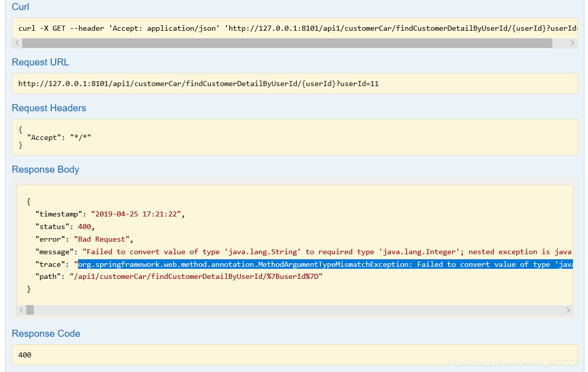Click the "Bad Request" error value
Viewport: 588px width, 372px height.
102,239
